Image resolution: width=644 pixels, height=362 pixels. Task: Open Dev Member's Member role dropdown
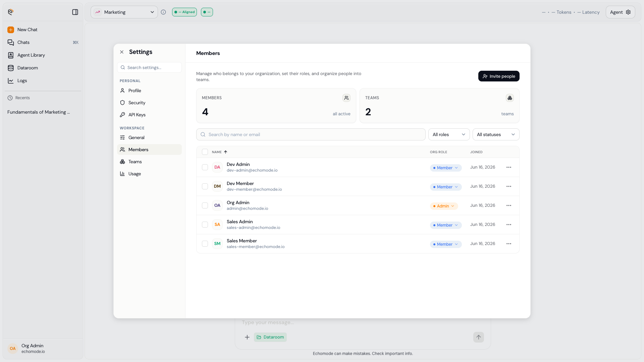point(446,187)
